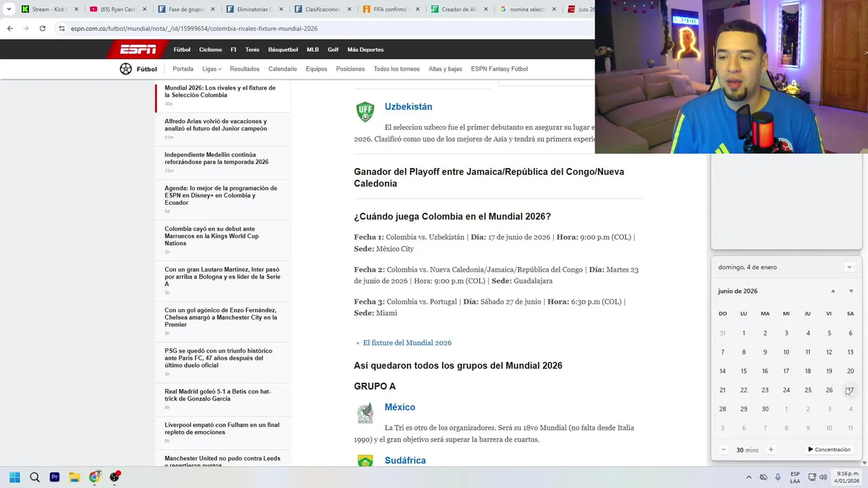Open the Uzbekistán team link
The width and height of the screenshot is (868, 488).
coord(408,106)
